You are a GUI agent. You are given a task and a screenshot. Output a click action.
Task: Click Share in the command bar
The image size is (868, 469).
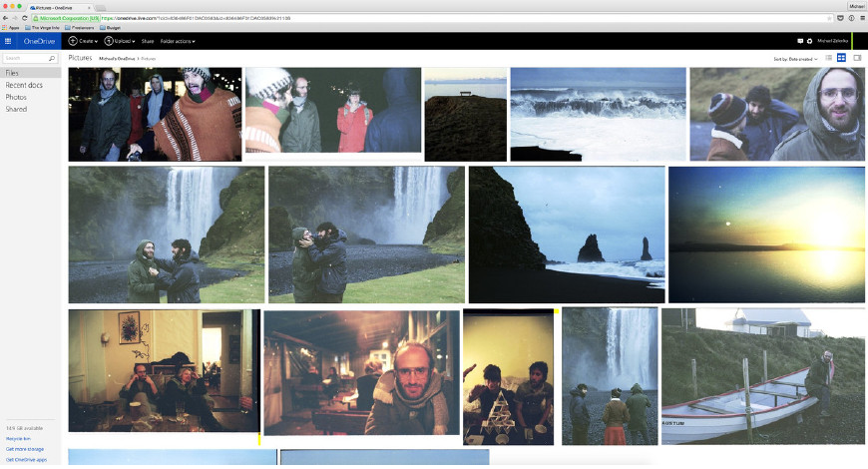148,42
